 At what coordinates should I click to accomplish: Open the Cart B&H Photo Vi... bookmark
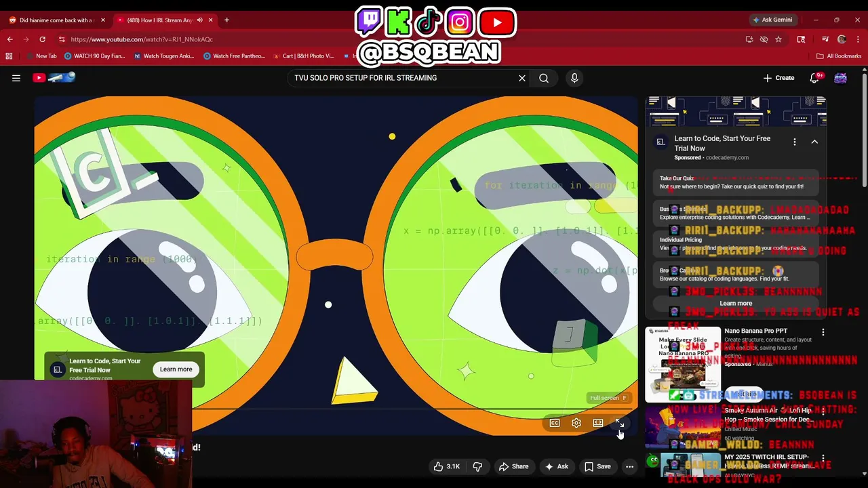304,56
